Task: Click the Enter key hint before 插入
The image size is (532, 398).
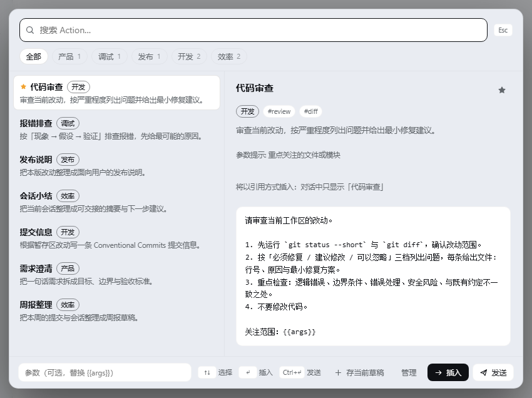Action: pyautogui.click(x=248, y=372)
